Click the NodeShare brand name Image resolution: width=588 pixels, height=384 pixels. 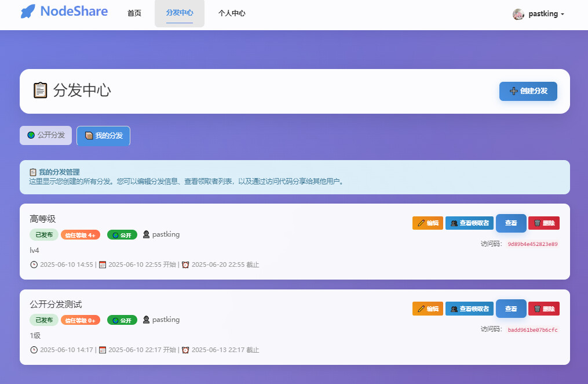[x=74, y=11]
